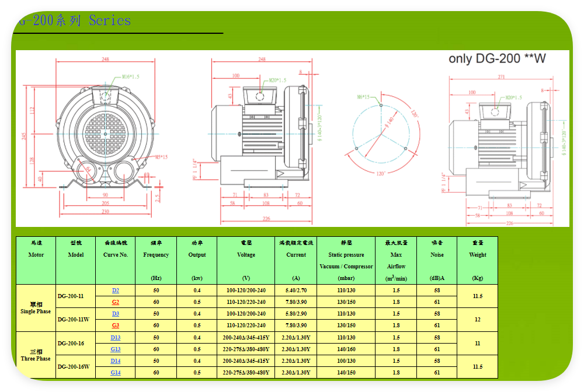
Task: Open the red G2 curve link
Action: tap(116, 302)
